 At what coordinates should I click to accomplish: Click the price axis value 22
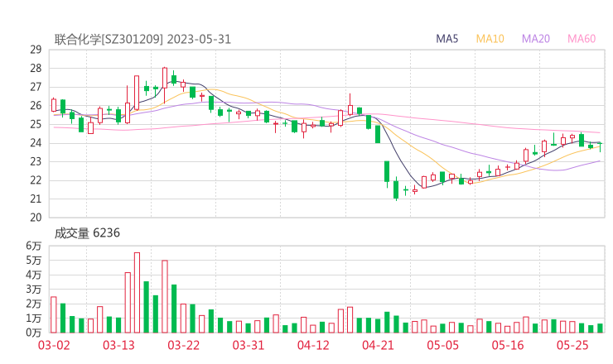(36, 180)
